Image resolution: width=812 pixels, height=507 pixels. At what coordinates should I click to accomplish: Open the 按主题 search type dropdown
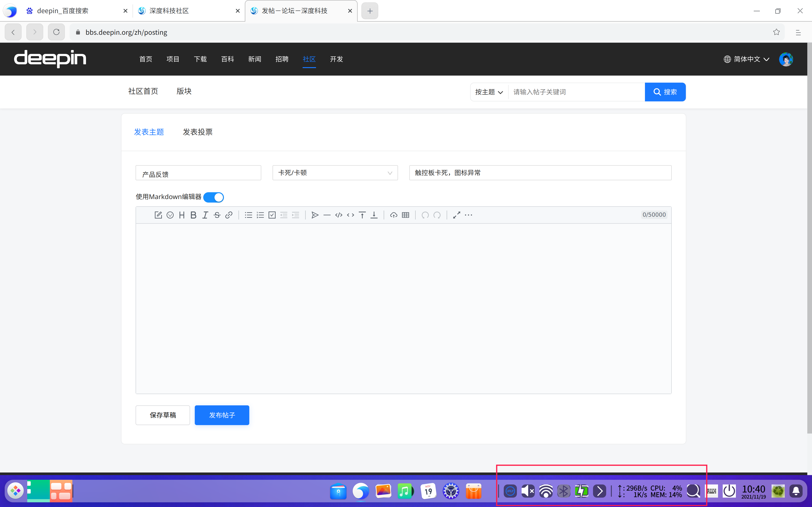pos(489,92)
